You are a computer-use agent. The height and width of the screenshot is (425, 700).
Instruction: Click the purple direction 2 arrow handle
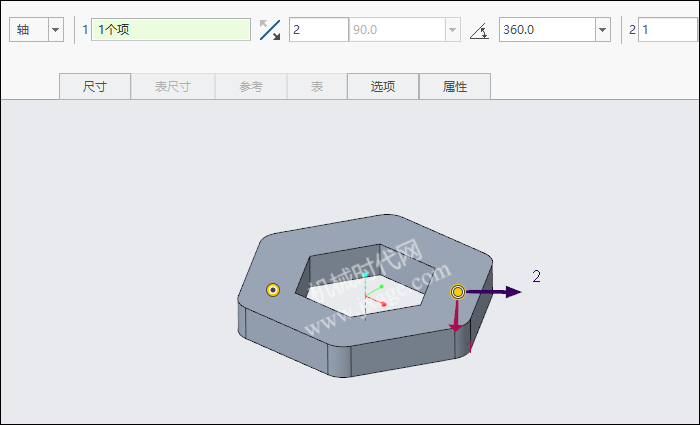pyautogui.click(x=495, y=292)
